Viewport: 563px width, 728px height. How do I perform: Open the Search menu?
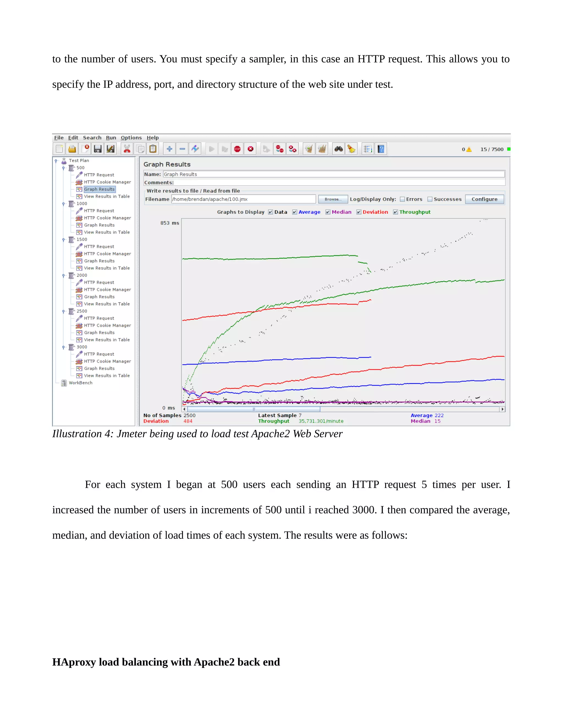click(92, 138)
